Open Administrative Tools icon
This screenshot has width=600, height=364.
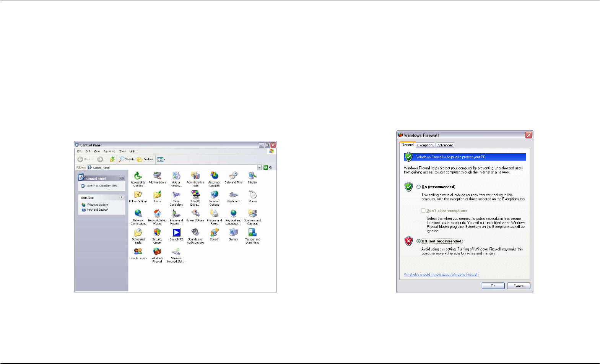pyautogui.click(x=195, y=175)
